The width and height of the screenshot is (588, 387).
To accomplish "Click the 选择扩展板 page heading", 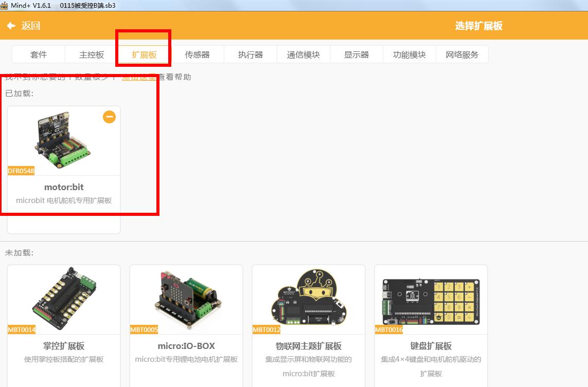I will click(x=479, y=26).
